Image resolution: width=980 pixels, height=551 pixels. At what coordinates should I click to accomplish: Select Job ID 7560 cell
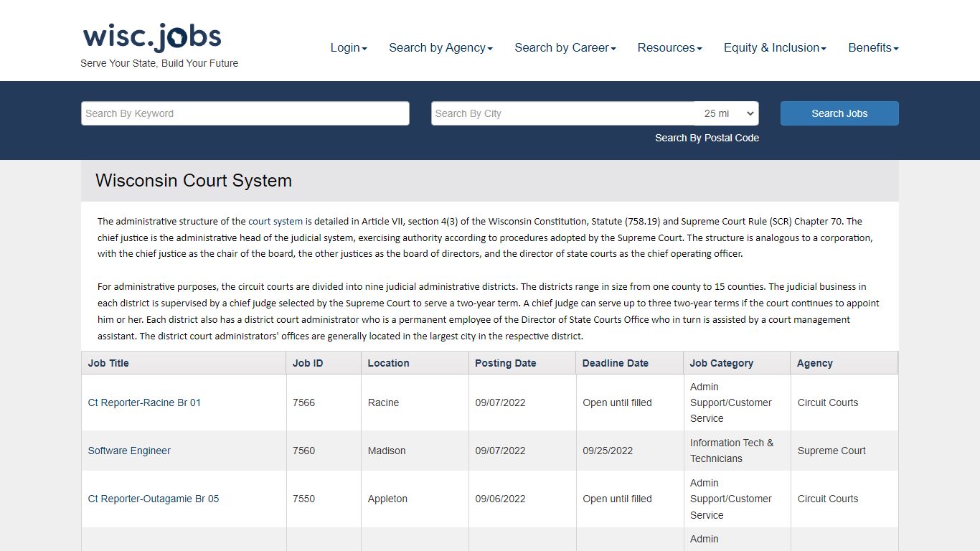324,451
